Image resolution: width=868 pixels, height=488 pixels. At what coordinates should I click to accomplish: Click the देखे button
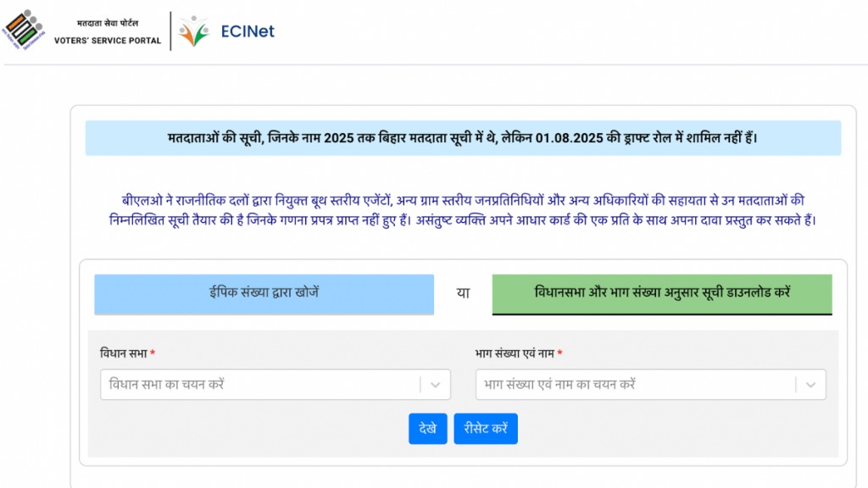point(427,429)
